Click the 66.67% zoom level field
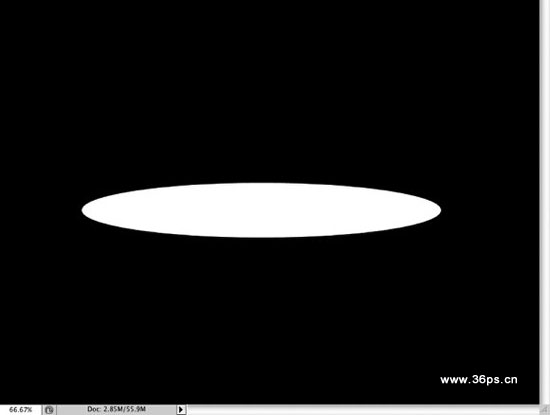550x415 pixels. pos(20,410)
